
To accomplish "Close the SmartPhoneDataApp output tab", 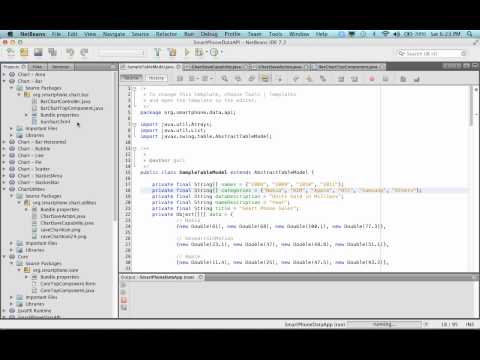I will (201, 277).
